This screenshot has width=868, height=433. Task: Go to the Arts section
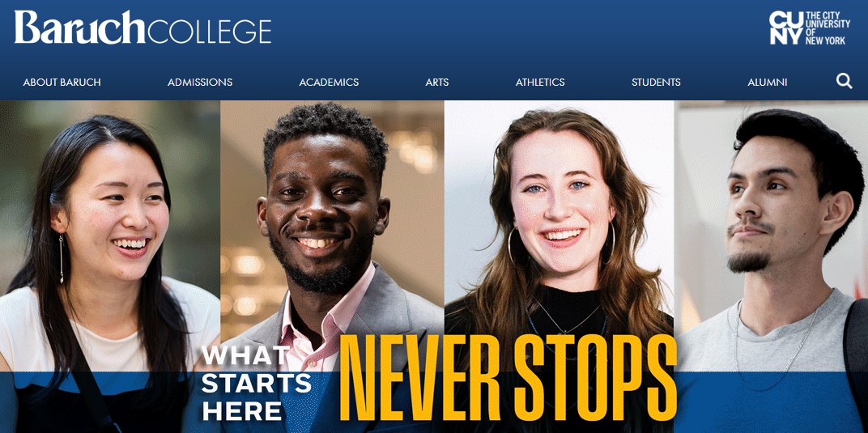436,83
